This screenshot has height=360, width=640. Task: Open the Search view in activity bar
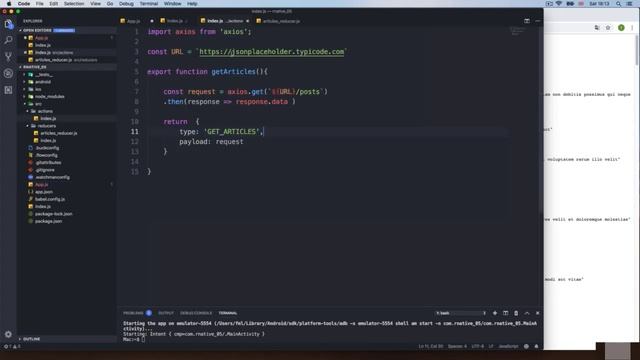tap(8, 40)
